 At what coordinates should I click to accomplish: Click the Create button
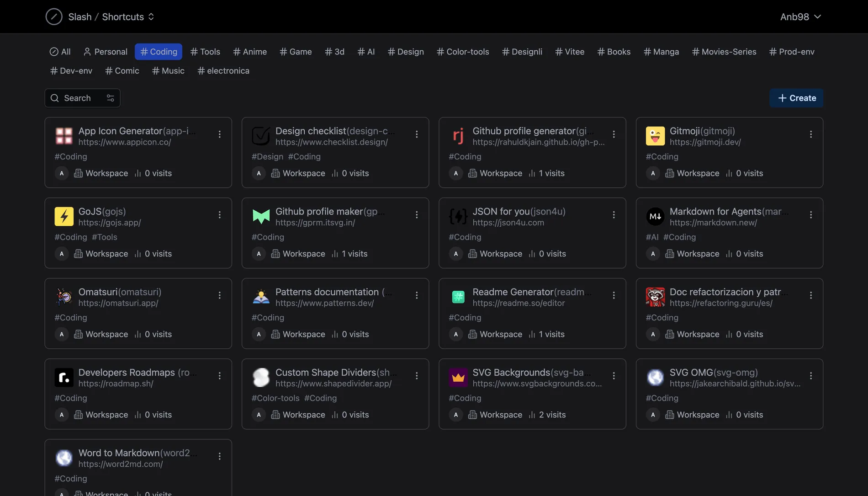click(x=796, y=98)
